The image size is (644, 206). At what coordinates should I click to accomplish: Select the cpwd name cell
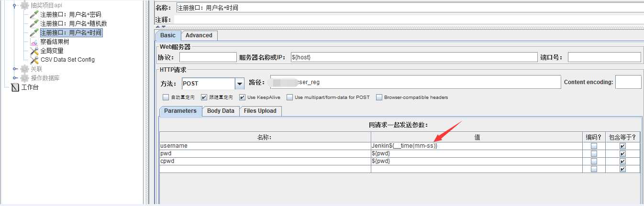265,161
